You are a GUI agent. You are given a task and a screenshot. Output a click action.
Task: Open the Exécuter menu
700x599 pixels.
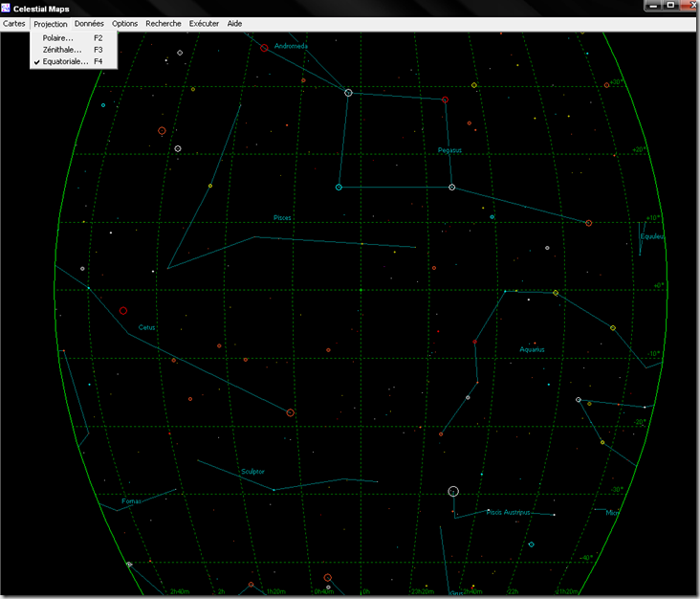click(204, 24)
